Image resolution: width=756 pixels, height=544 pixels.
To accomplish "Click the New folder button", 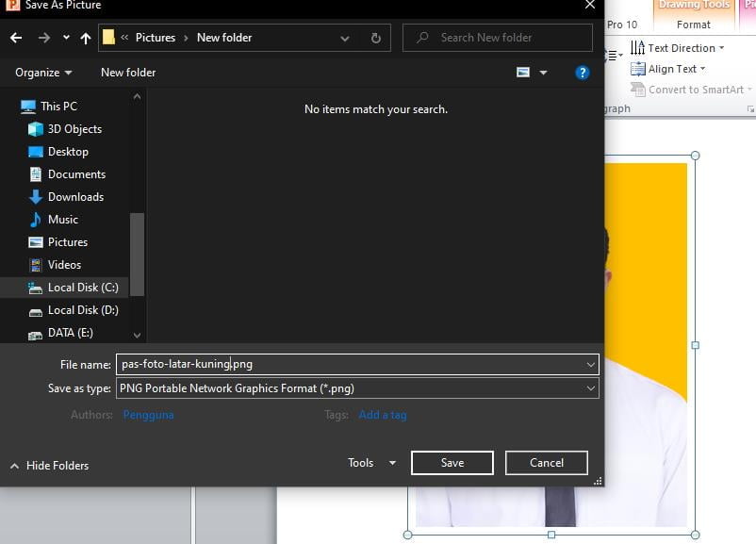I will [x=128, y=73].
